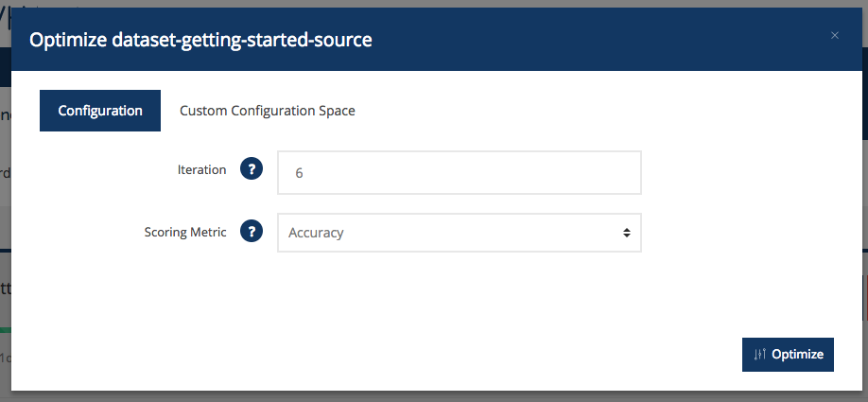Click the up-down arrows of the Scoring Metric select
Viewport: 868px width, 402px height.
(626, 232)
